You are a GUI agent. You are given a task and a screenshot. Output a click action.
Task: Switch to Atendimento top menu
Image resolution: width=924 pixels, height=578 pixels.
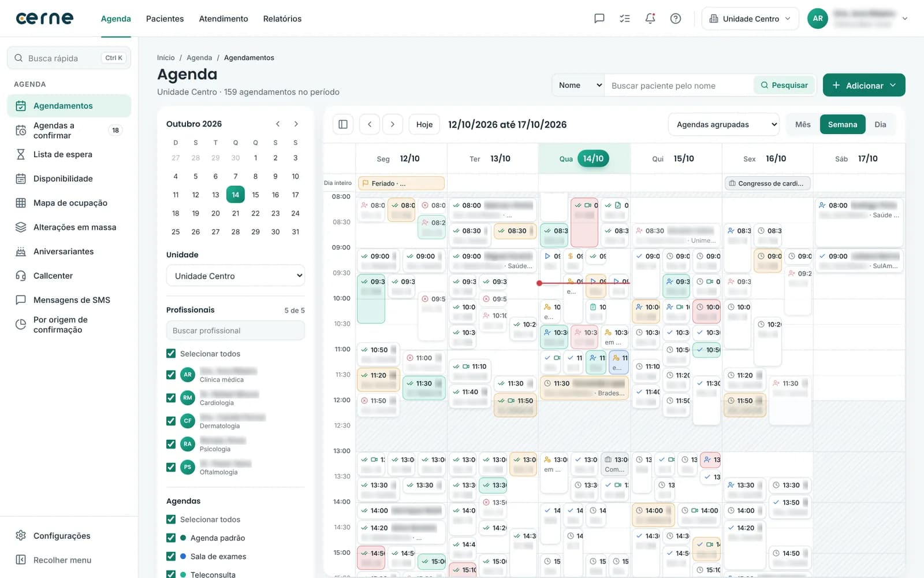[x=223, y=18]
